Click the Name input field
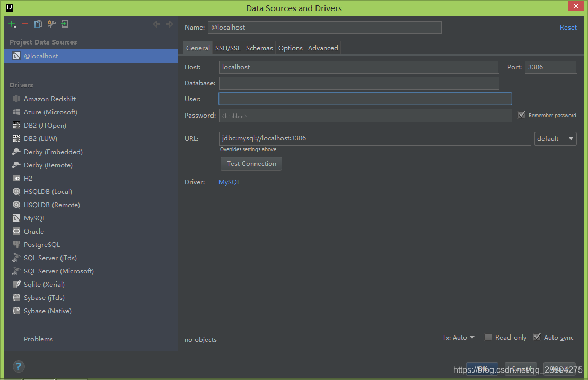Screen dimensions: 588x380 click(x=324, y=28)
